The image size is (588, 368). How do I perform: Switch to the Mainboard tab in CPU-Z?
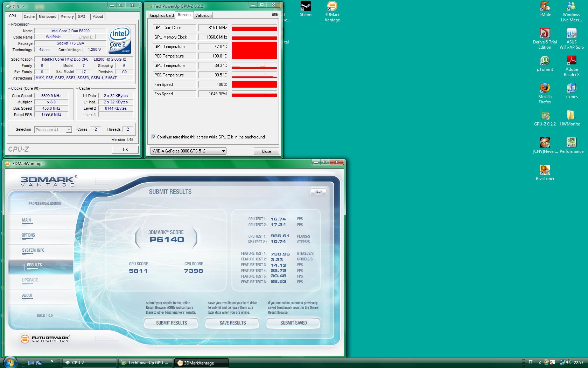(48, 16)
